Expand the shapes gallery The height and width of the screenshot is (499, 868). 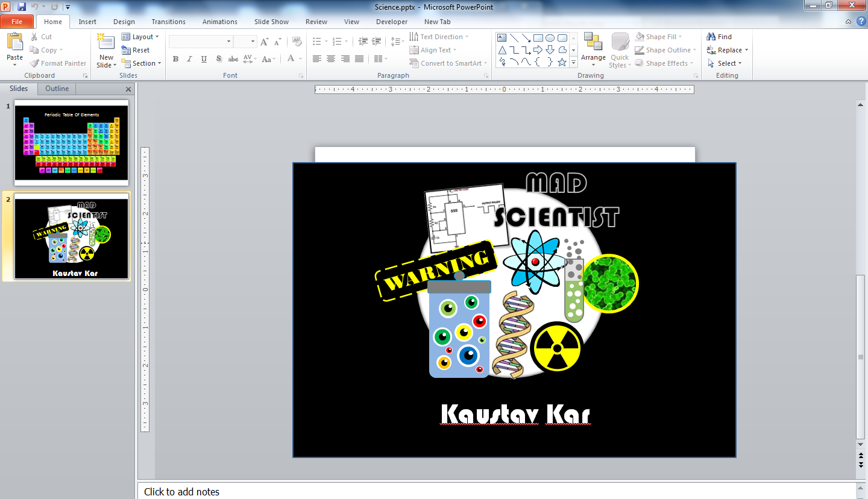tap(574, 63)
